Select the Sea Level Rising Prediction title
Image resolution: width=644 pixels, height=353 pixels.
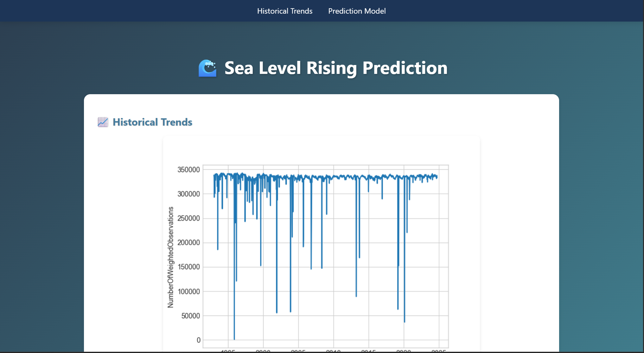(336, 68)
